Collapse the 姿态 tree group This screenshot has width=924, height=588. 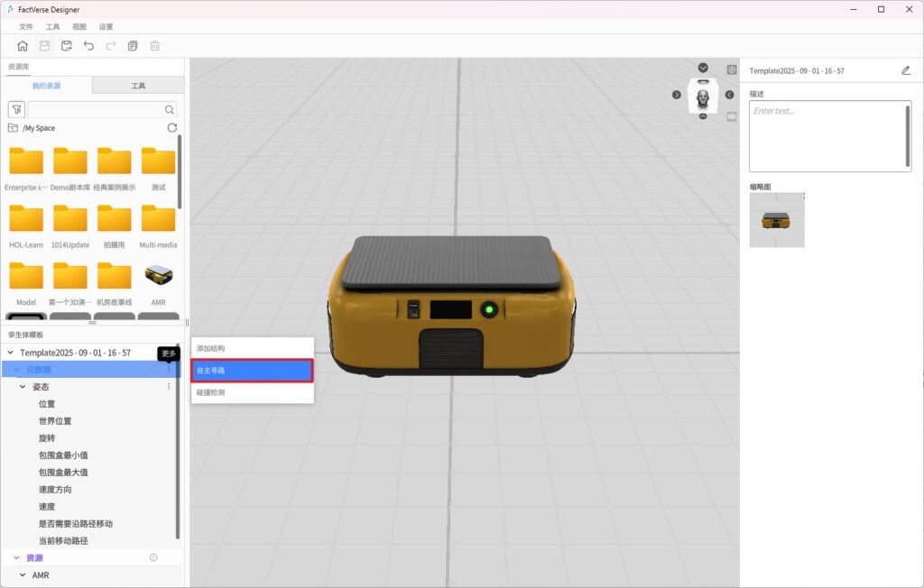(x=23, y=387)
